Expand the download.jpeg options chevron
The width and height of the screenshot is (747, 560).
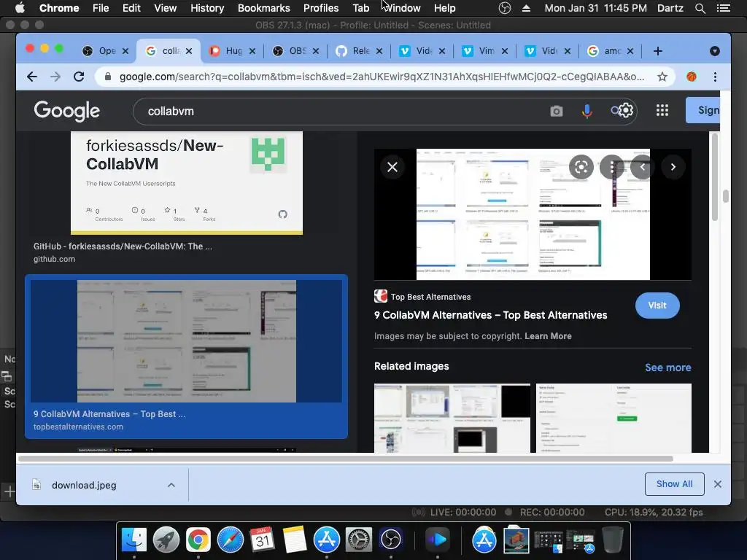click(171, 485)
